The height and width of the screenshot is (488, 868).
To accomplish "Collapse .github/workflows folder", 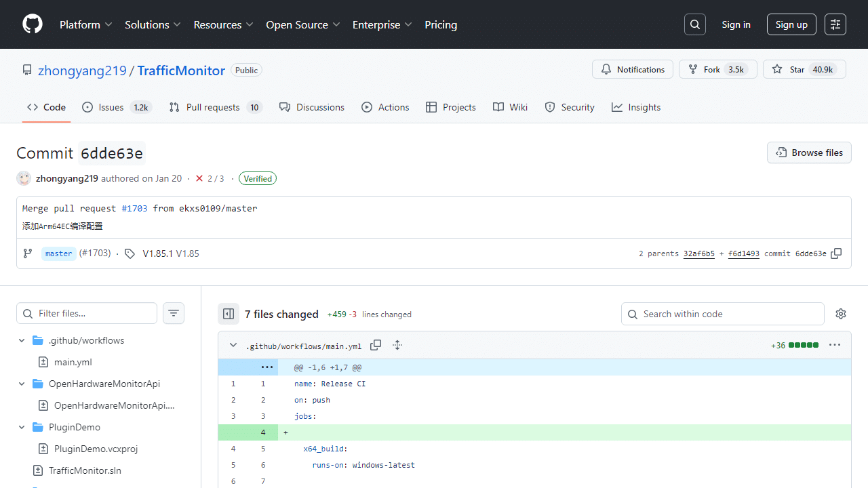I will click(22, 340).
